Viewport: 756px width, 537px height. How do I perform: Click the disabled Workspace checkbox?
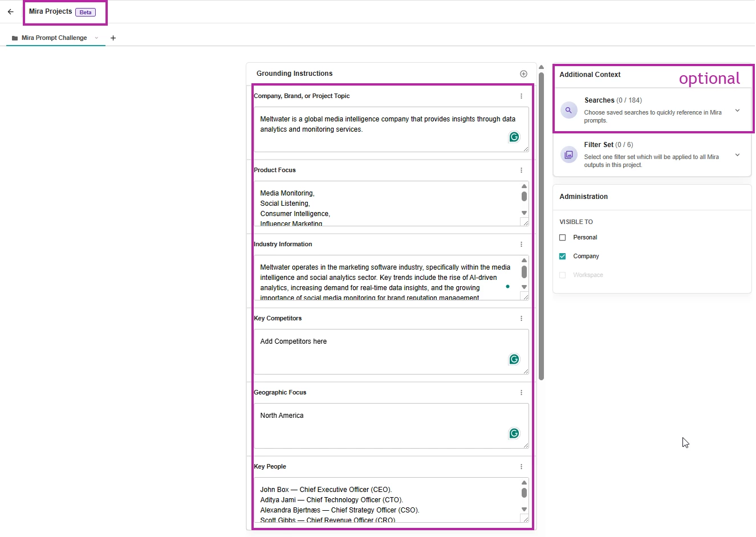pos(563,275)
